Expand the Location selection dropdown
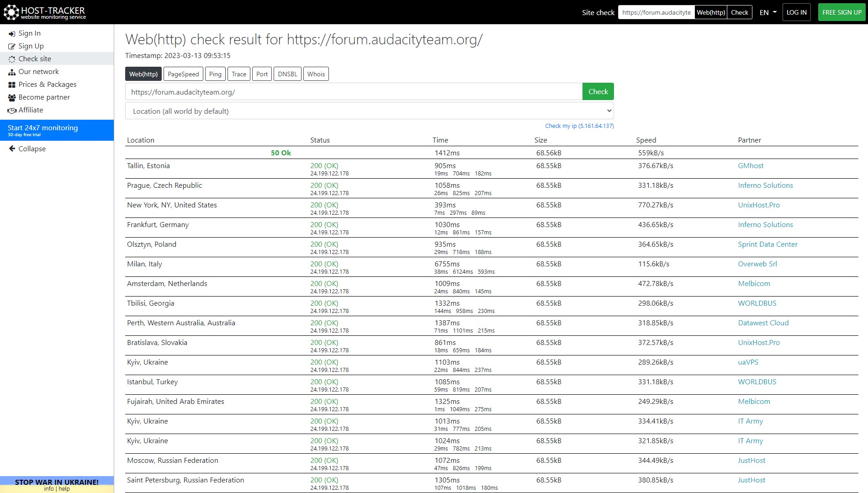Viewport: 868px width, 493px height. tap(369, 111)
